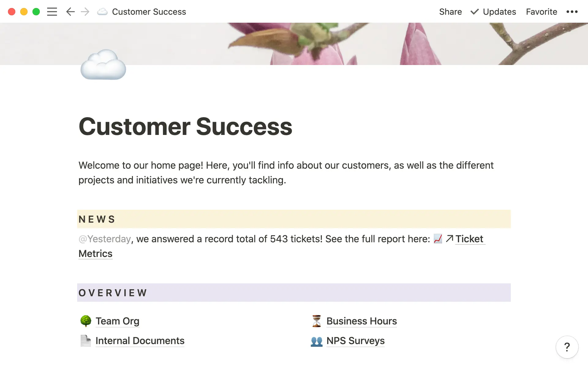This screenshot has height=368, width=588.
Task: Open the Updates panel
Action: point(493,12)
